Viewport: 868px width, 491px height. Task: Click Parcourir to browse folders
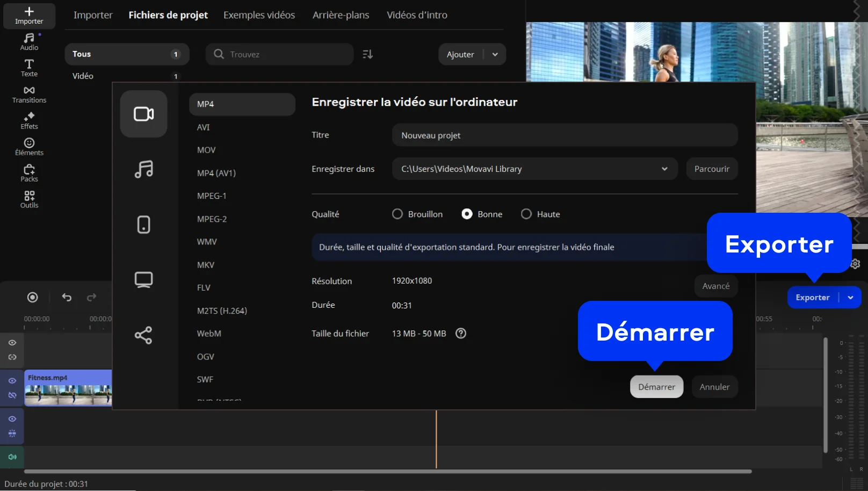point(712,169)
